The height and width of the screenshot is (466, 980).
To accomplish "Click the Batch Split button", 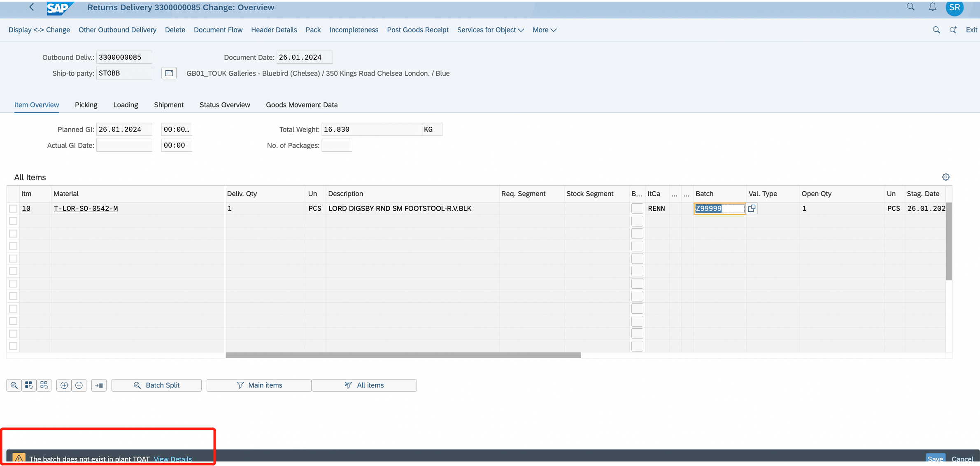I will (x=156, y=385).
